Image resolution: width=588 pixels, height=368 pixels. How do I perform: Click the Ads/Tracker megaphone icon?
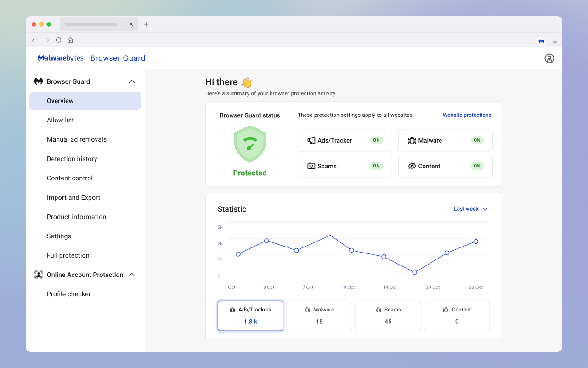click(312, 140)
